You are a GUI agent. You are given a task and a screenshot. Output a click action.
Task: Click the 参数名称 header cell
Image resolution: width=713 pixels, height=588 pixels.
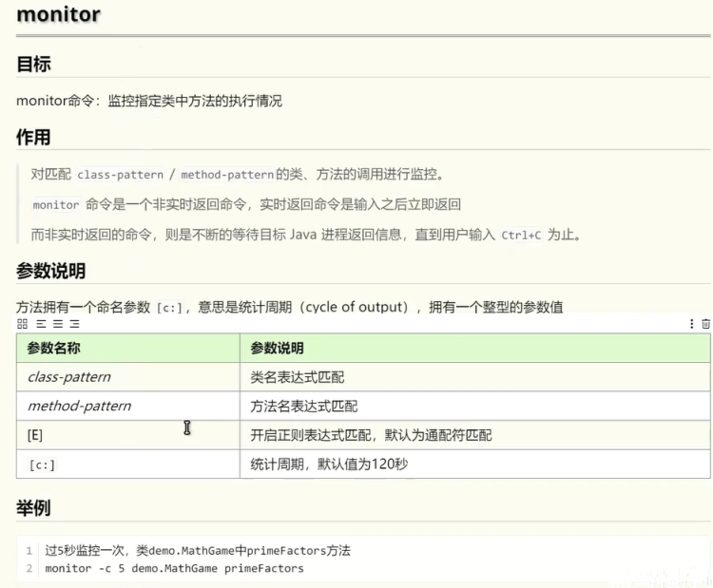tap(128, 348)
